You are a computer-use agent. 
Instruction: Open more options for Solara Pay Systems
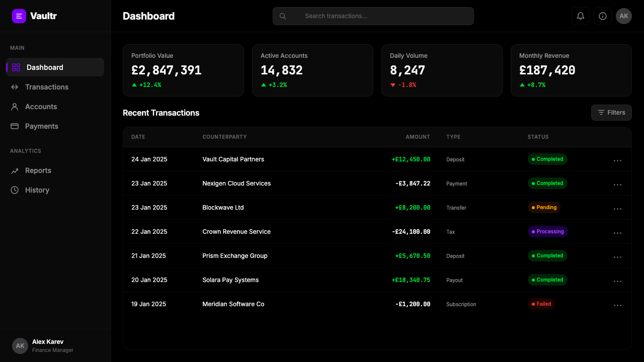[618, 281]
